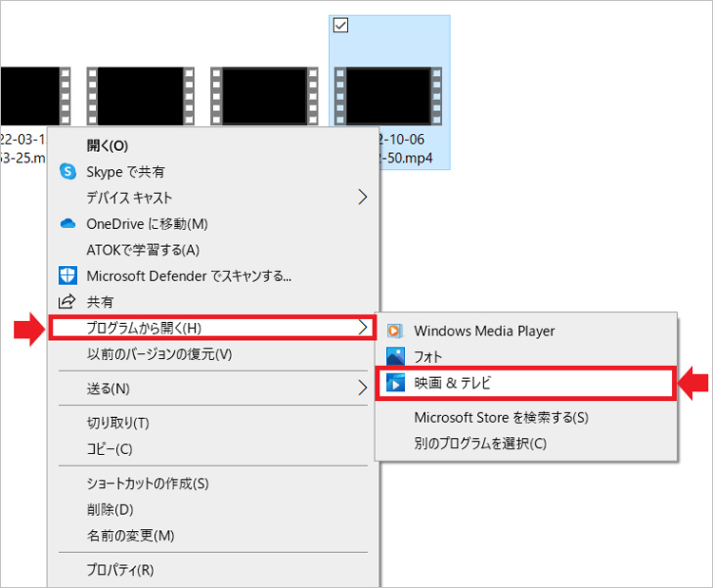Click the OneDrive cloud icon
Viewport: 713px width, 588px height.
67,223
